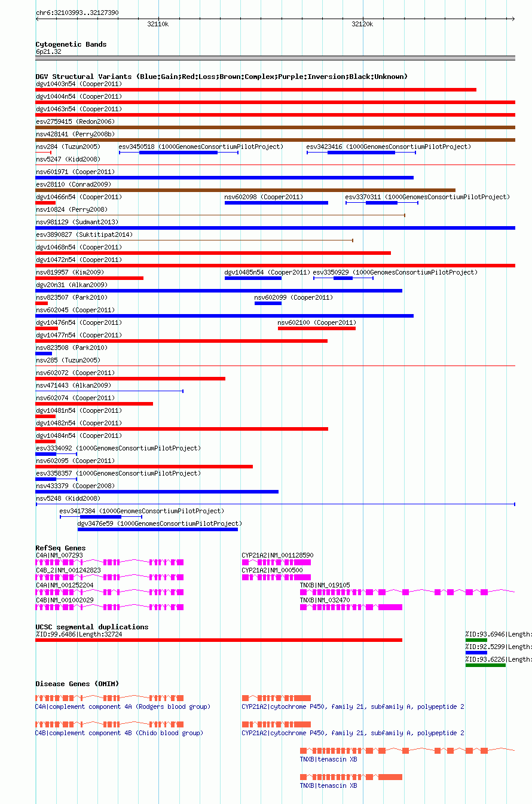The height and width of the screenshot is (804, 532).
Task: Select the esv28110 (Conrad2009) label
Action: (74, 184)
